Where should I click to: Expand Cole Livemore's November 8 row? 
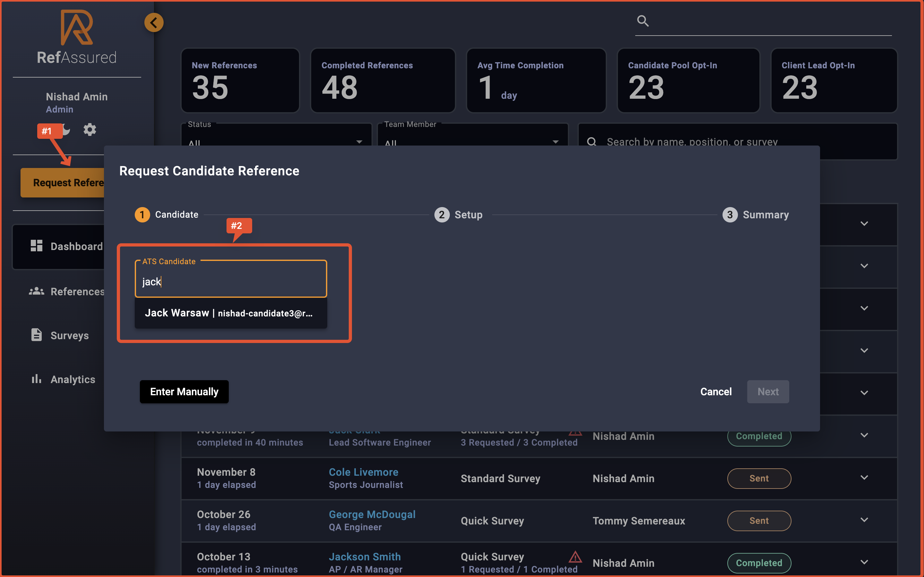pyautogui.click(x=864, y=477)
